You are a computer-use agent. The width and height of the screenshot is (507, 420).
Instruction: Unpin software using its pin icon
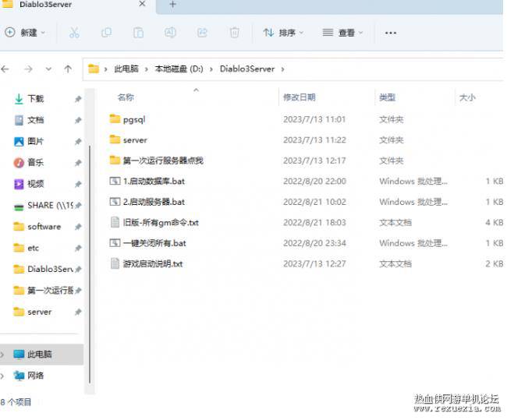[x=78, y=227]
